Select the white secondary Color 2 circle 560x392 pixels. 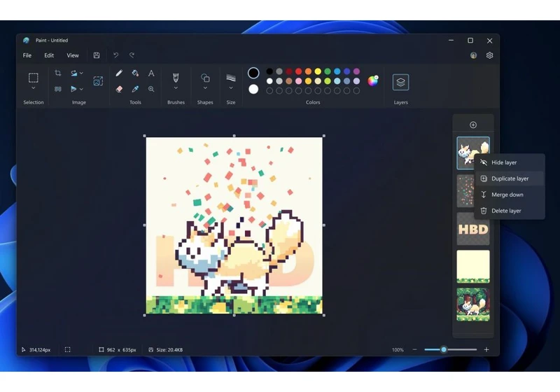coord(253,89)
